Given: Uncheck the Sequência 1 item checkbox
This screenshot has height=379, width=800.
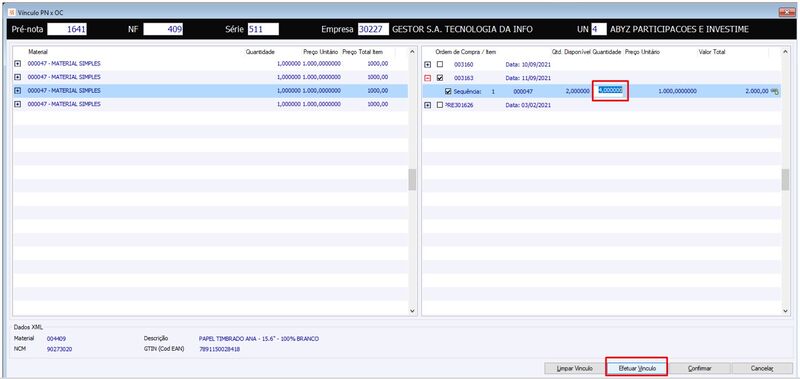Looking at the screenshot, I should (448, 91).
